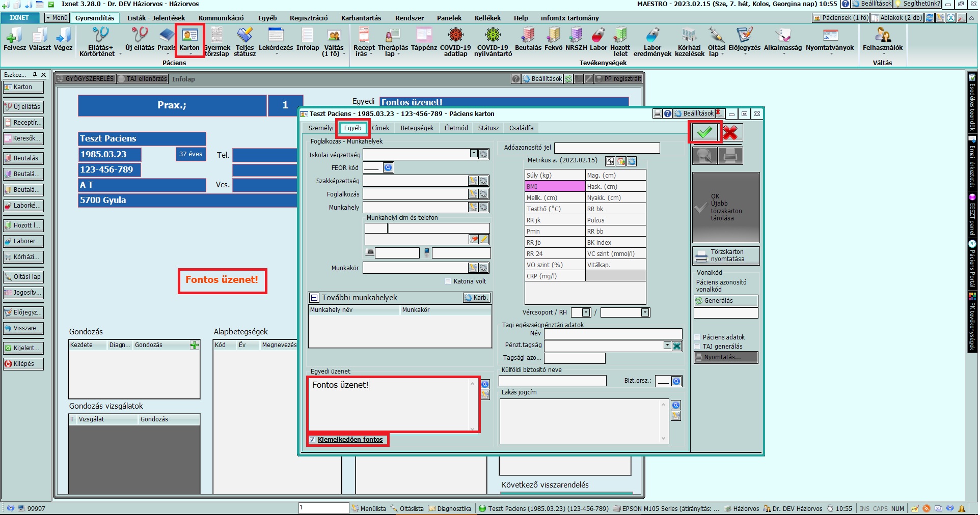Open the Karbantartás menu

coord(361,18)
